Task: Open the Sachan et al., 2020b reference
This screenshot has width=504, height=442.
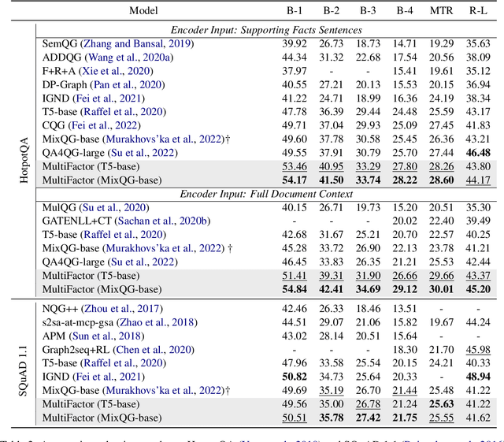Action: (x=154, y=221)
